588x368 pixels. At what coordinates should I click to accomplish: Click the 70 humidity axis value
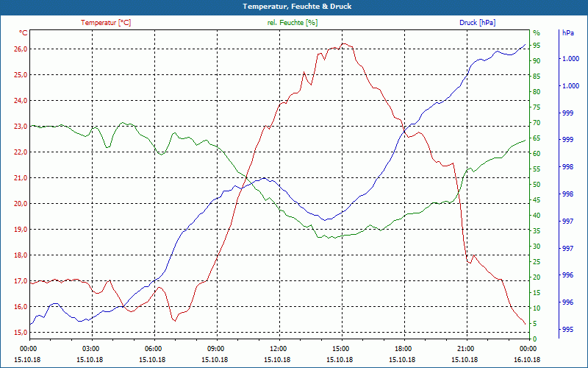[x=537, y=123]
